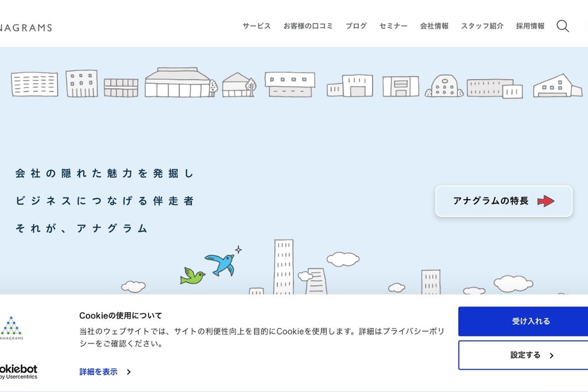The height and width of the screenshot is (392, 588).
Task: Click the Cookiebot logo in the banner
Action: click(17, 370)
